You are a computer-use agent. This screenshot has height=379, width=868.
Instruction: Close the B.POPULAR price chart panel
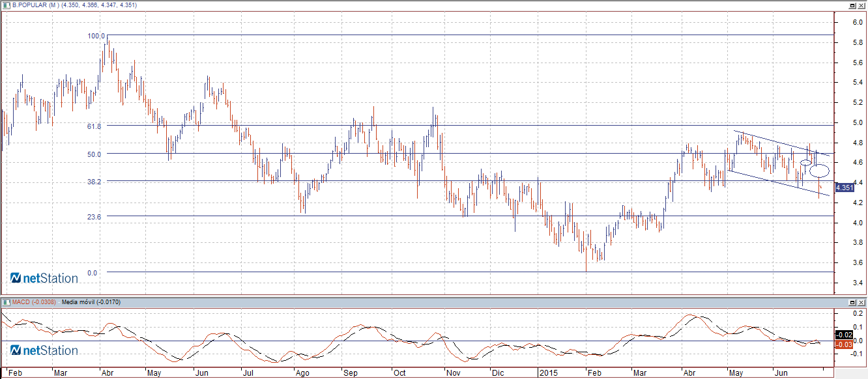pyautogui.click(x=861, y=5)
